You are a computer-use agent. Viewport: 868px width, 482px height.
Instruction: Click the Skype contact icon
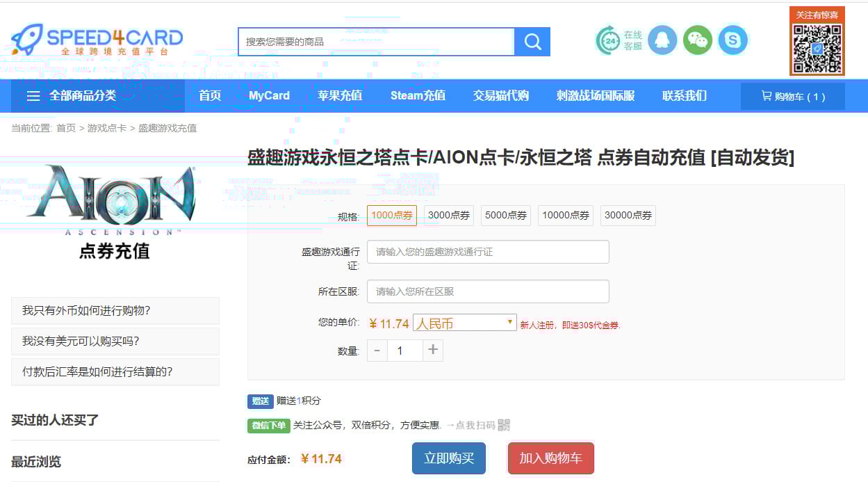click(x=733, y=40)
